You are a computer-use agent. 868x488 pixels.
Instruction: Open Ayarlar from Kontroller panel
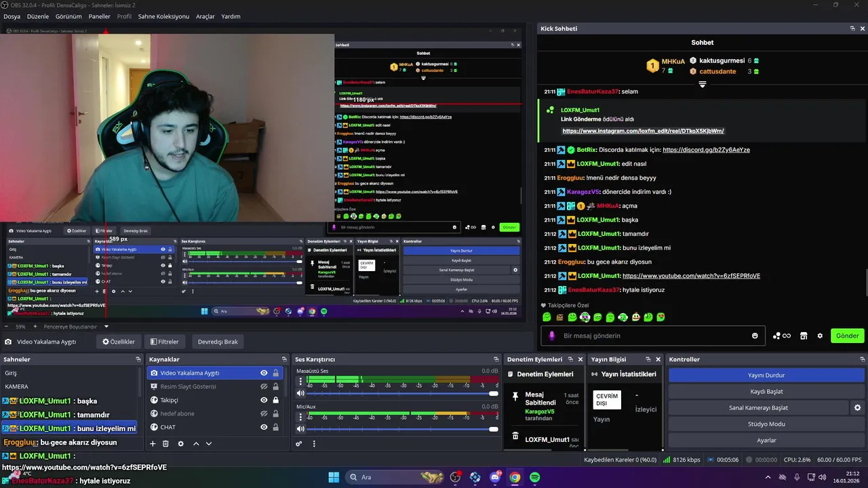766,440
